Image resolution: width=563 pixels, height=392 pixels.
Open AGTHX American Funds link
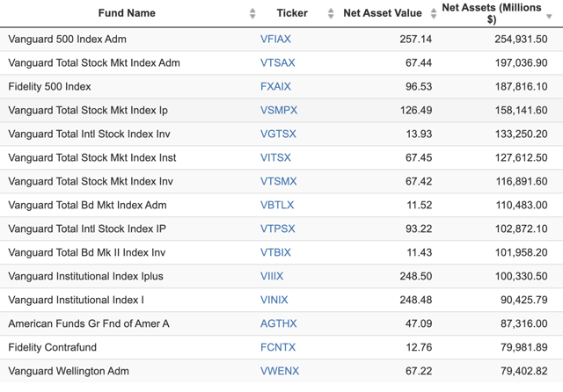pos(278,324)
